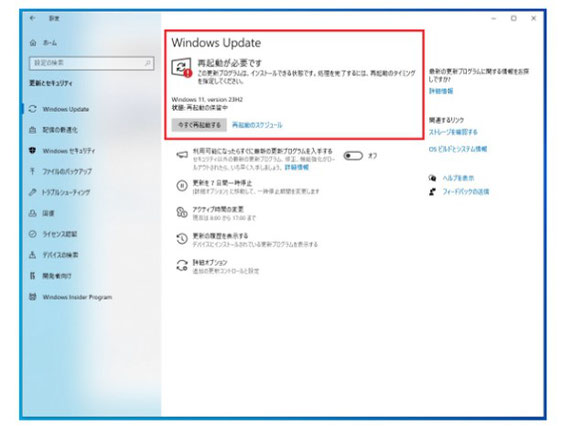
Task: Open 更新の履歴を表示する (View update history)
Action: pos(220,236)
